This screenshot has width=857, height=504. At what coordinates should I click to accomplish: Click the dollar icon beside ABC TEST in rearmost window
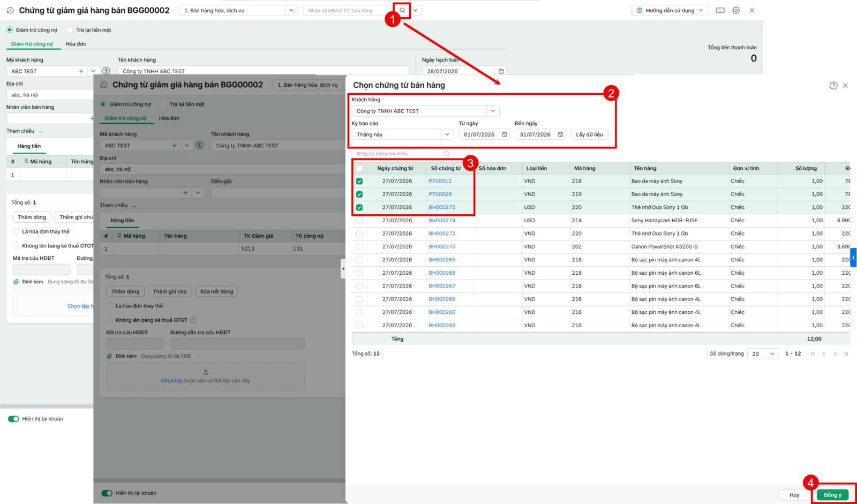(x=106, y=71)
